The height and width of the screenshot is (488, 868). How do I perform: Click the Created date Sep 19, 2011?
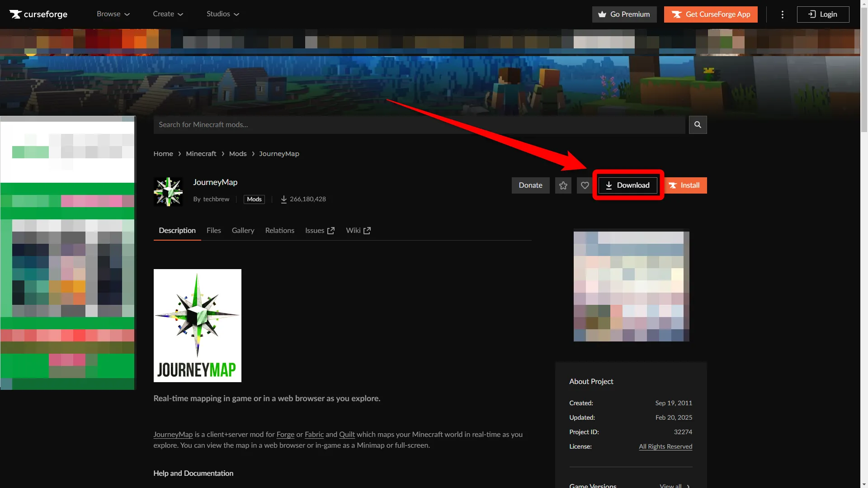pos(674,403)
